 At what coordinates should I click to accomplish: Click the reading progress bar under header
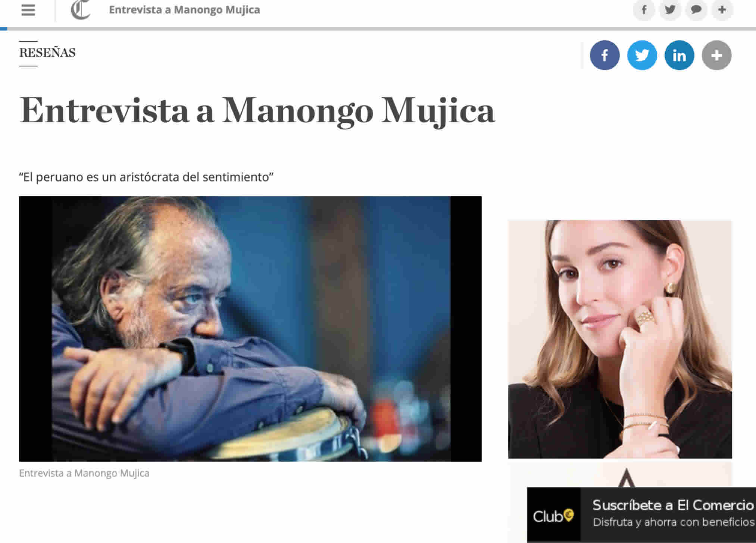point(378,29)
